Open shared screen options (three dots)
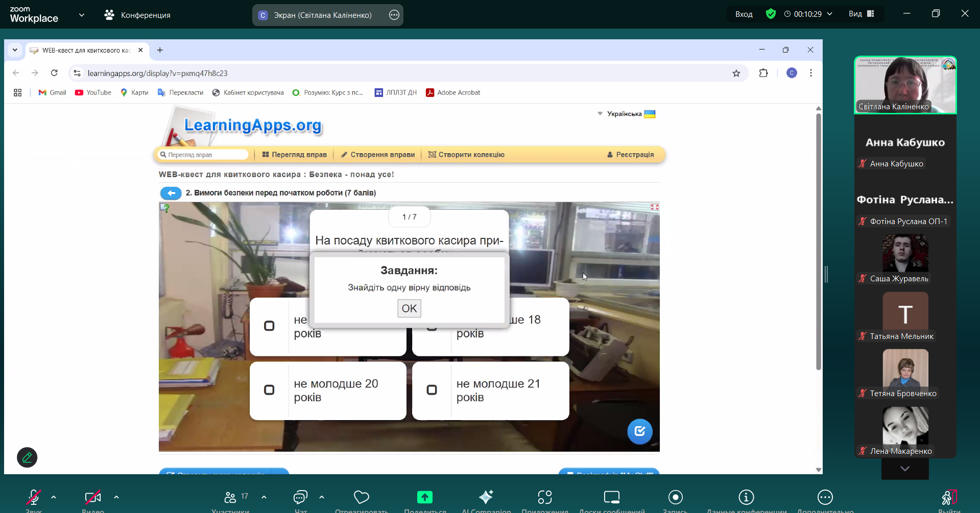 (394, 15)
